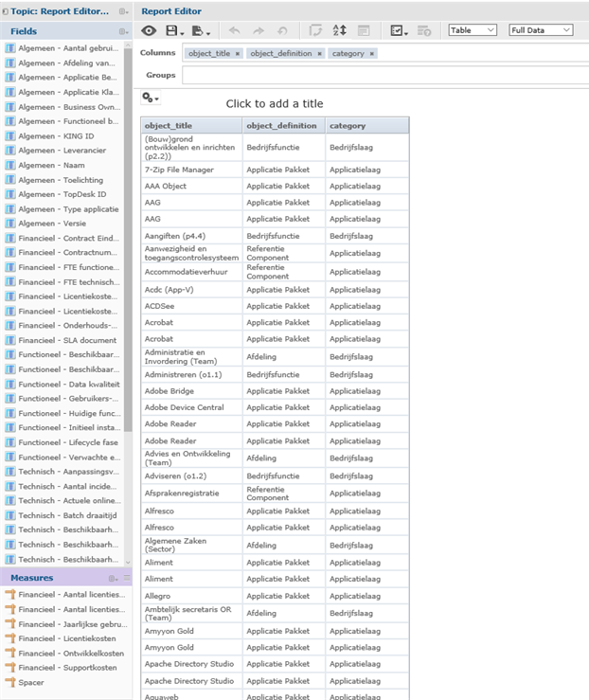Image resolution: width=589 pixels, height=700 pixels.
Task: Open the gear options menu above table
Action: coord(151,98)
